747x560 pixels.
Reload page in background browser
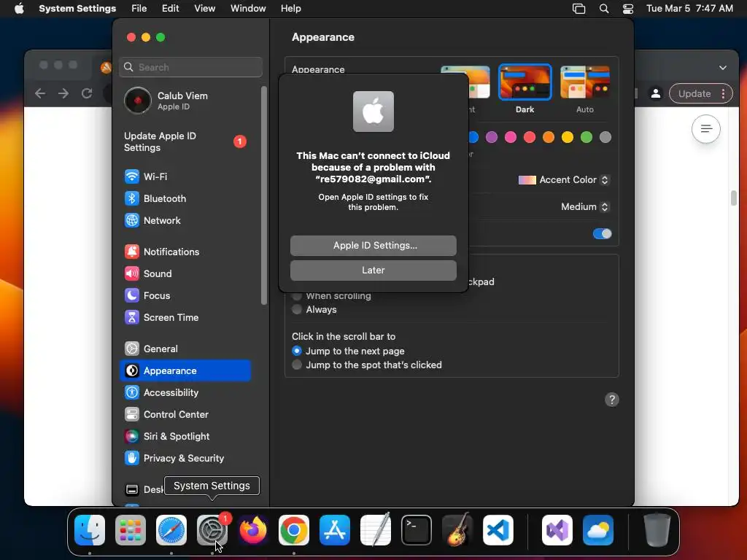click(87, 93)
